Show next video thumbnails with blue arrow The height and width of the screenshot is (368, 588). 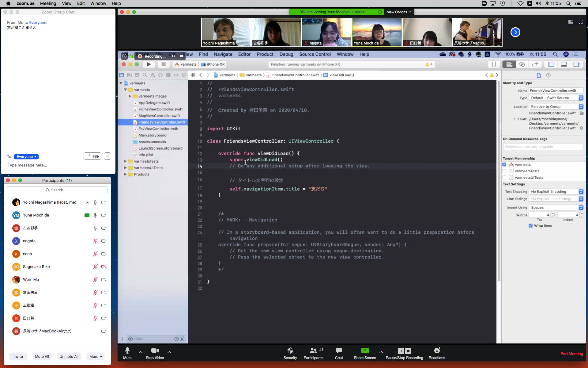(x=515, y=32)
